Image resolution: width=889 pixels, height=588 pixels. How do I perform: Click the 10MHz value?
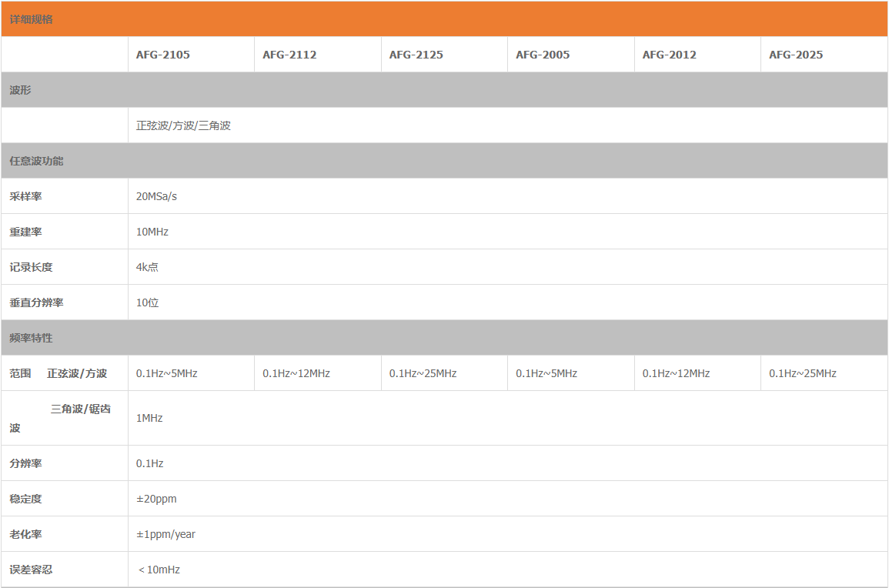click(152, 232)
